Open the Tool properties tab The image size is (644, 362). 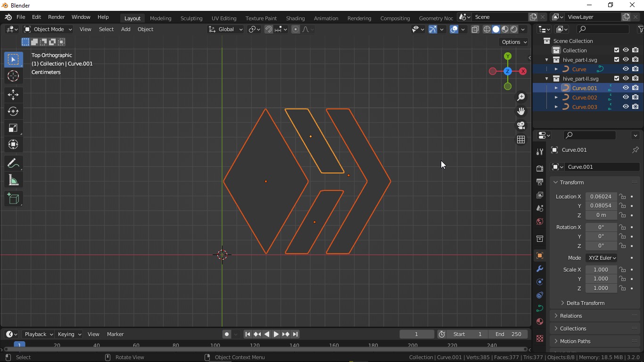click(x=540, y=151)
